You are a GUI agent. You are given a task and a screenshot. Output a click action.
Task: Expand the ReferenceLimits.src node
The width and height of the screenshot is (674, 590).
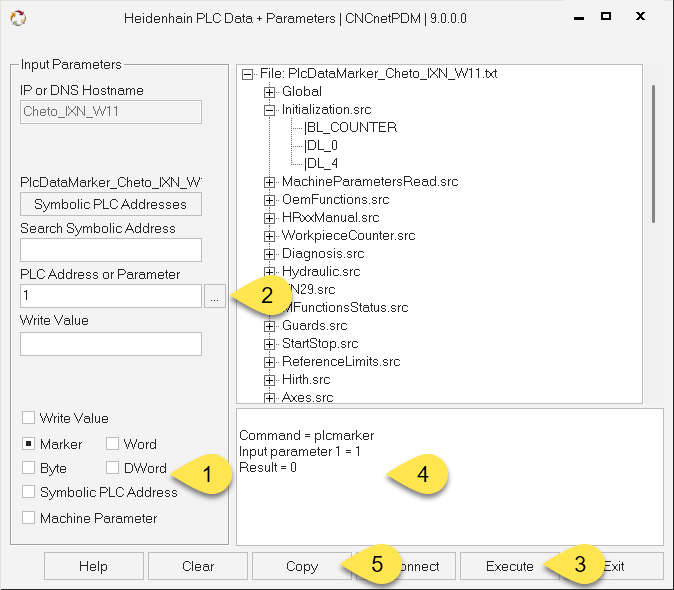pos(270,362)
